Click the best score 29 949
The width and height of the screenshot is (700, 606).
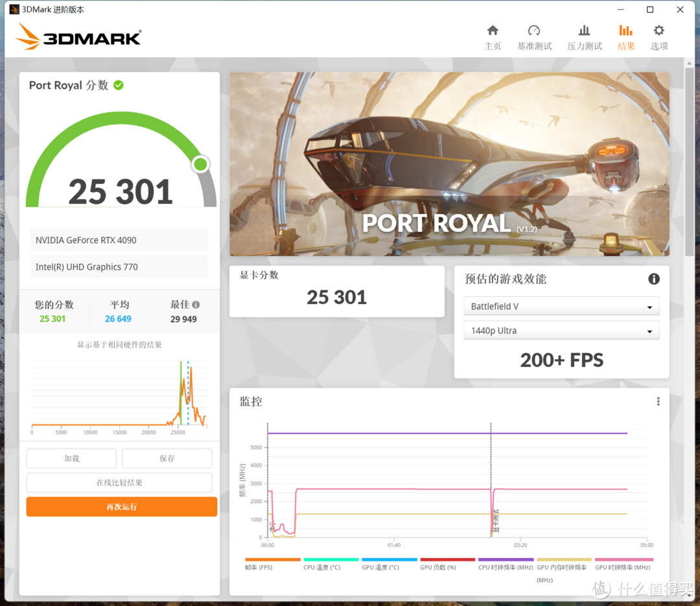[x=183, y=320]
